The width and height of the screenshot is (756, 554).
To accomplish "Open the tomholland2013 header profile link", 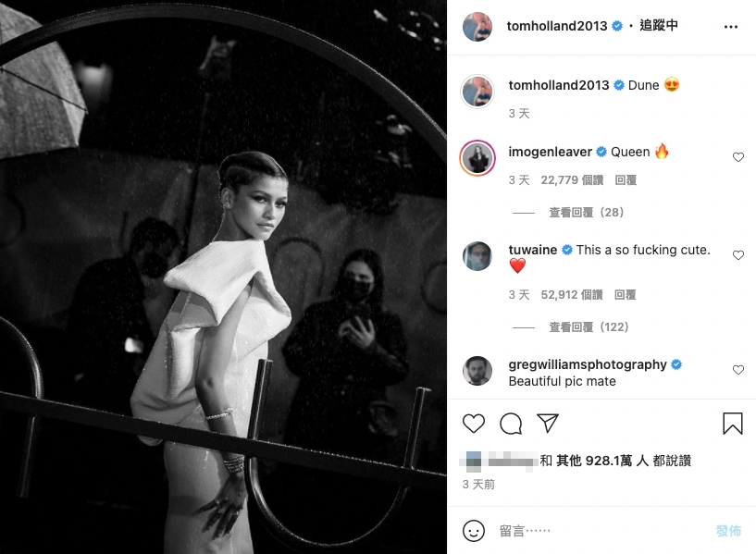I will pos(556,26).
